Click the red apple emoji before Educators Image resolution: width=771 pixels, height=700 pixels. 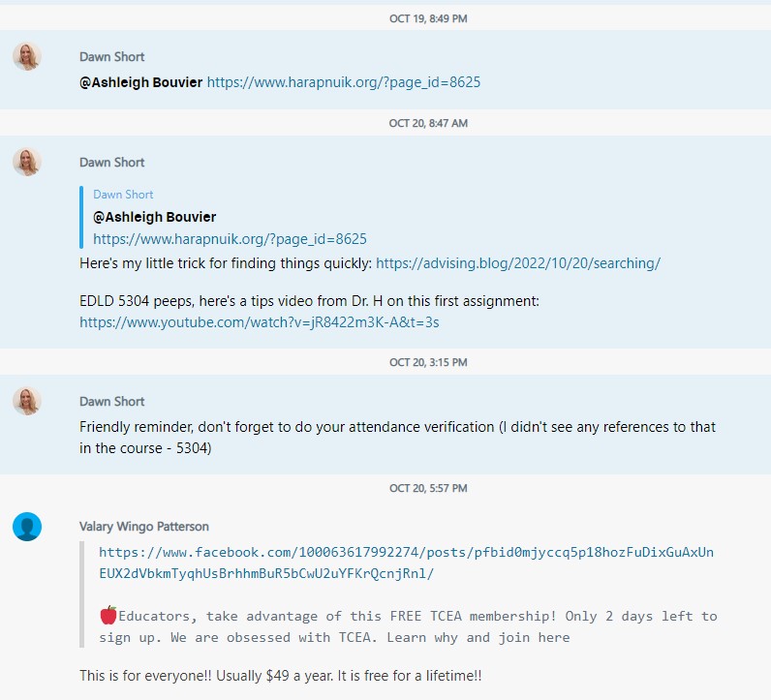click(108, 616)
